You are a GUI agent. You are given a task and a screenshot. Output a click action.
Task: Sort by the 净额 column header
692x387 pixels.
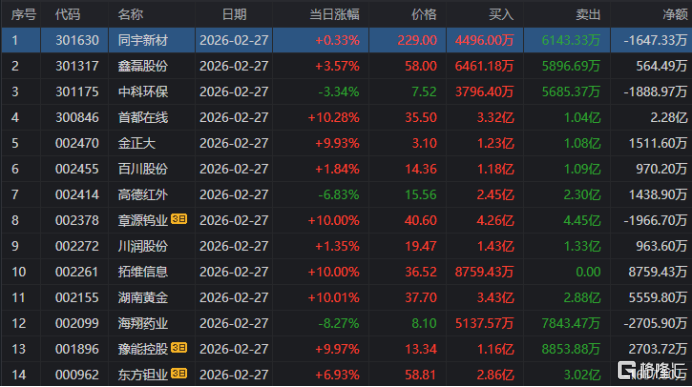pyautogui.click(x=675, y=15)
